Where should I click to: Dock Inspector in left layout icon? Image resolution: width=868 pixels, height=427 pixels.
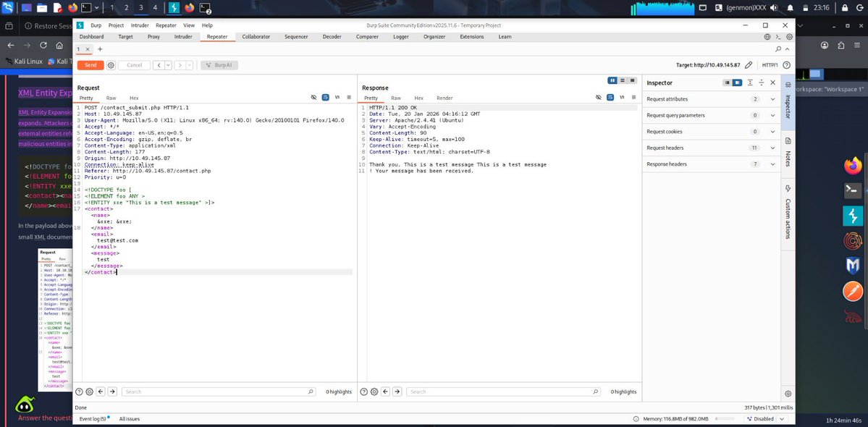pos(728,83)
